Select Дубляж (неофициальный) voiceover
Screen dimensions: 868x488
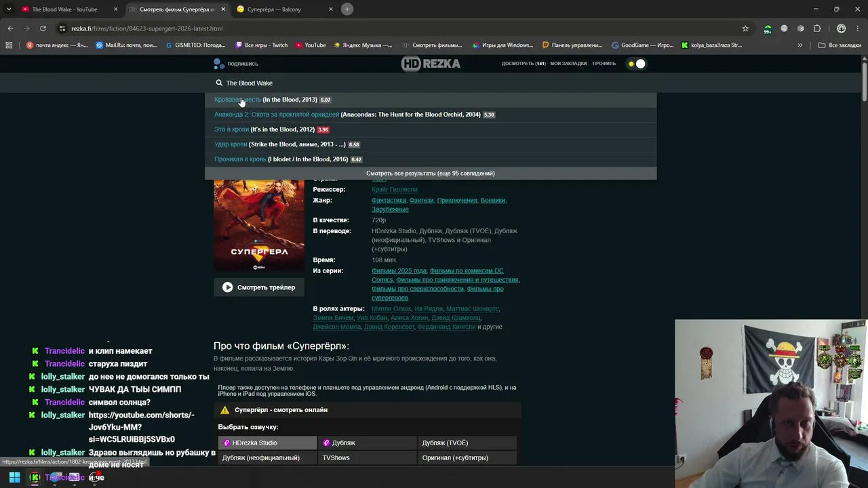[x=267, y=458]
